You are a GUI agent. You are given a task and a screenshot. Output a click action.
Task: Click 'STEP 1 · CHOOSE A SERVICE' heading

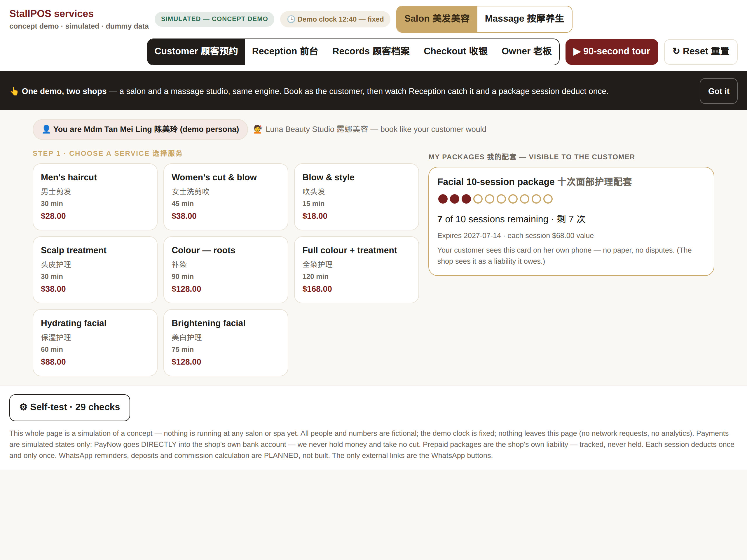click(x=108, y=154)
